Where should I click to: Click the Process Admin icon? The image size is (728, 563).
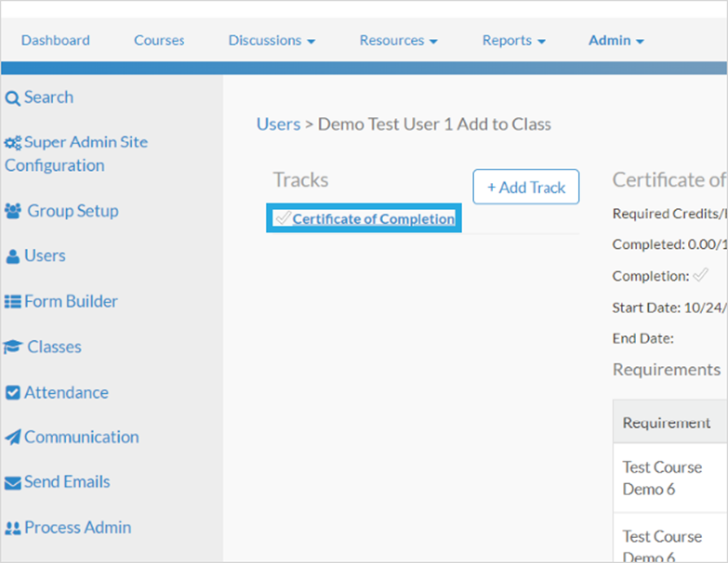click(x=13, y=528)
